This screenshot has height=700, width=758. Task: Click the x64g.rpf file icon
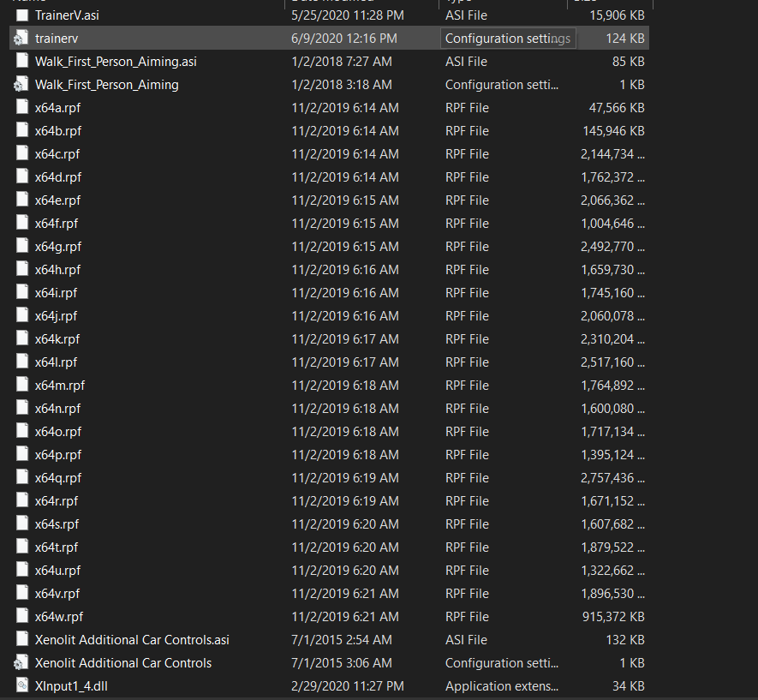[x=22, y=246]
